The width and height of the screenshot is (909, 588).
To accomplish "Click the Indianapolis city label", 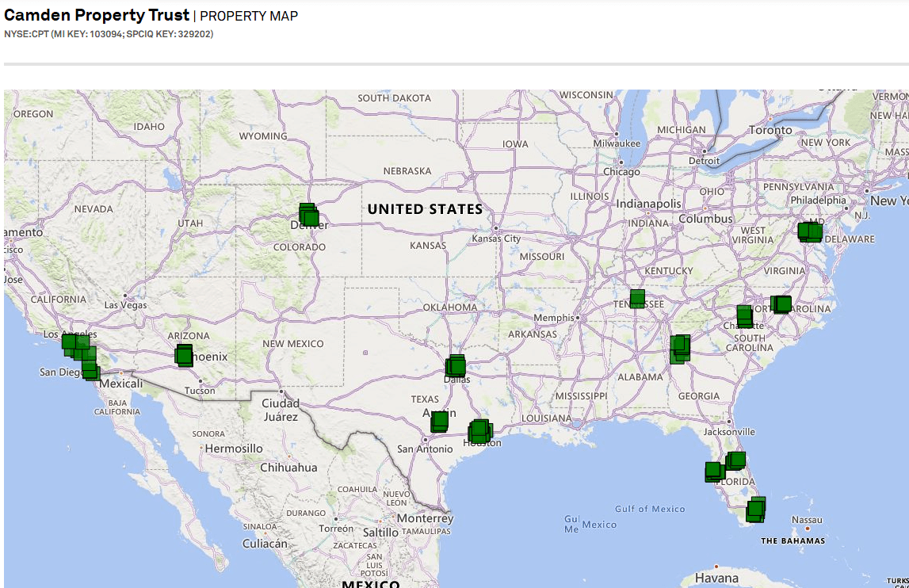I will (x=649, y=204).
